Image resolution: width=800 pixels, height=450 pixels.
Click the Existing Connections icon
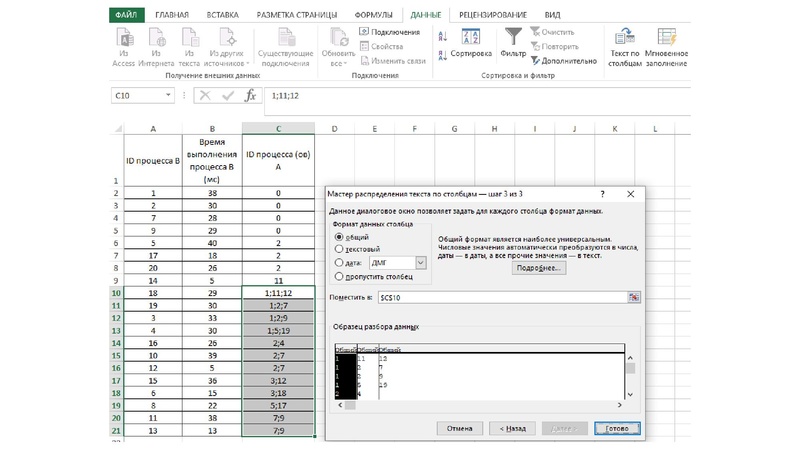click(286, 38)
